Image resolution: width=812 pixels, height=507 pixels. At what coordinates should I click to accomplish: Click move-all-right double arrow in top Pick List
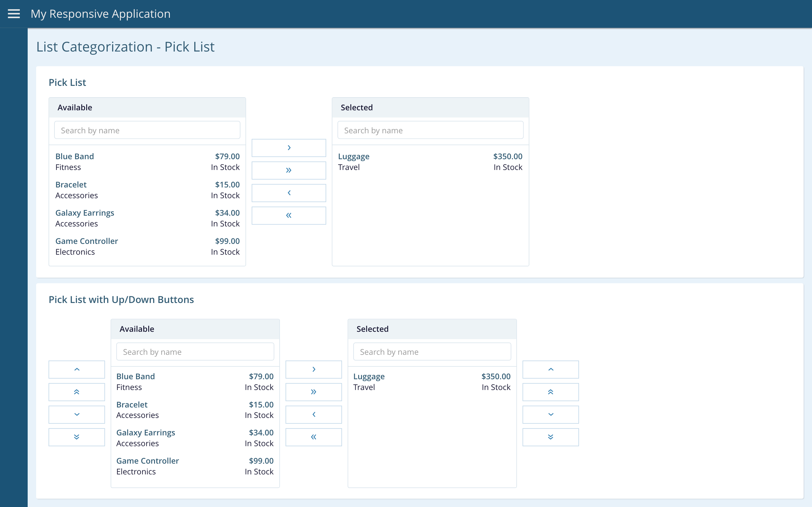[289, 170]
